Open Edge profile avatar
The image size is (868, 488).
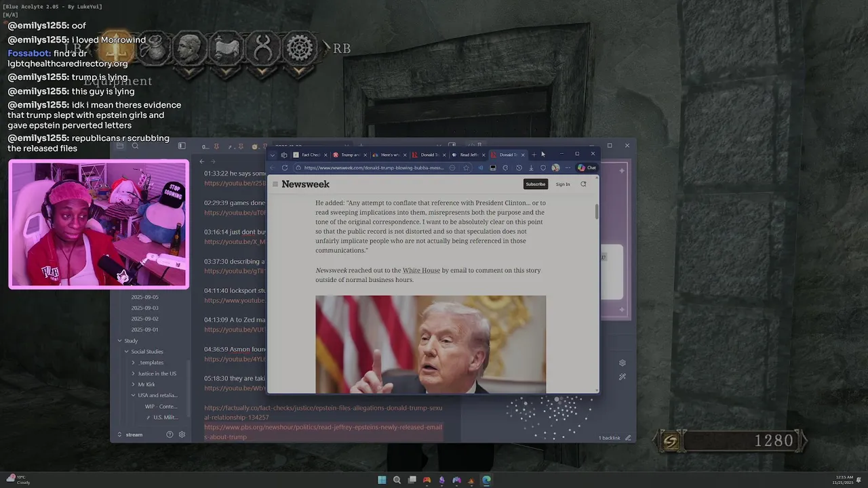coord(555,167)
